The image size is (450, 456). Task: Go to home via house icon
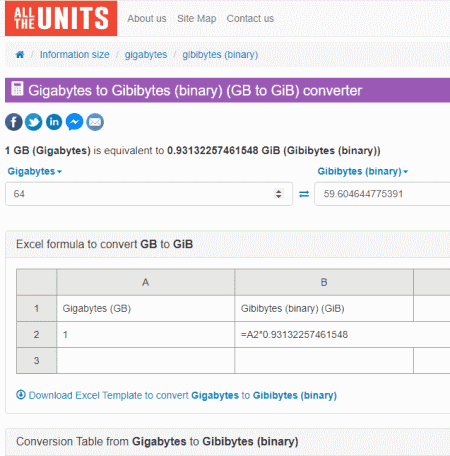pos(20,55)
